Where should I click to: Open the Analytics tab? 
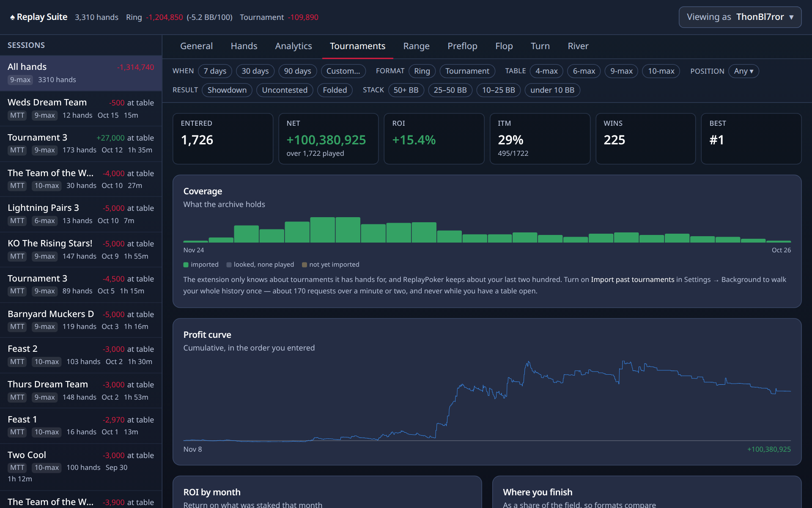(x=293, y=46)
